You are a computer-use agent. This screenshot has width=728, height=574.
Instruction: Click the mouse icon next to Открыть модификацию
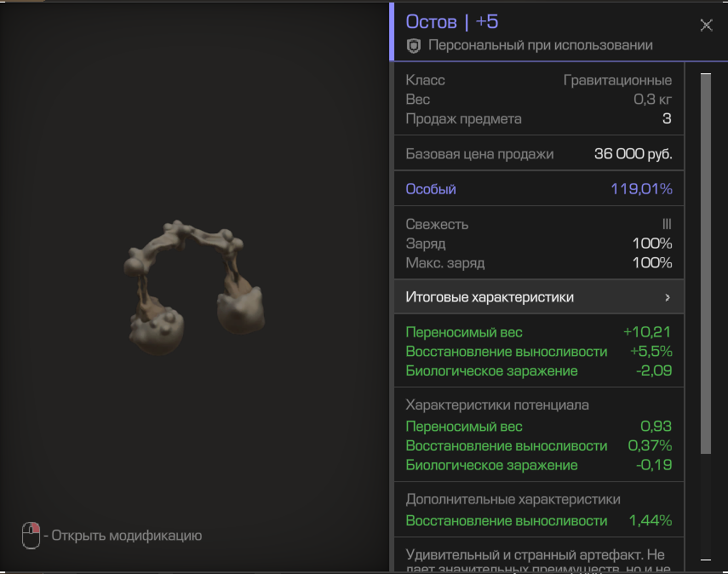[32, 536]
